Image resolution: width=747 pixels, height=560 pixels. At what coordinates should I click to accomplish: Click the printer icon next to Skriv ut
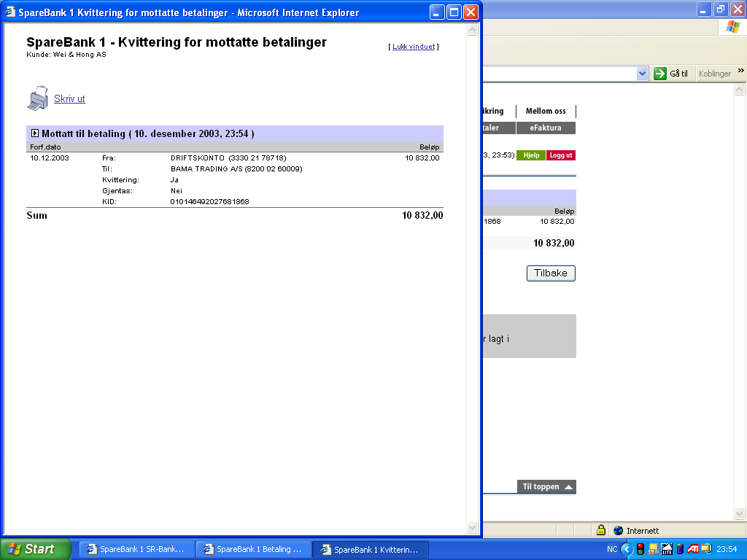pos(38,98)
